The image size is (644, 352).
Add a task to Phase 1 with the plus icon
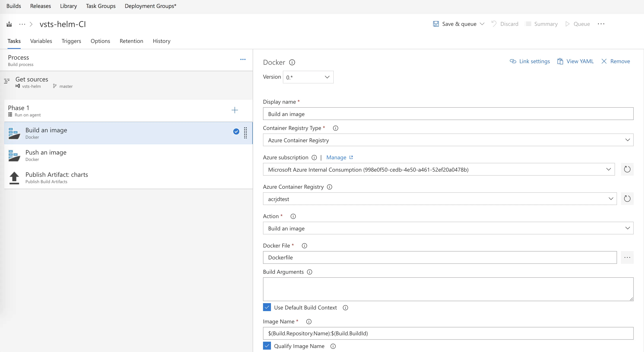click(x=235, y=110)
